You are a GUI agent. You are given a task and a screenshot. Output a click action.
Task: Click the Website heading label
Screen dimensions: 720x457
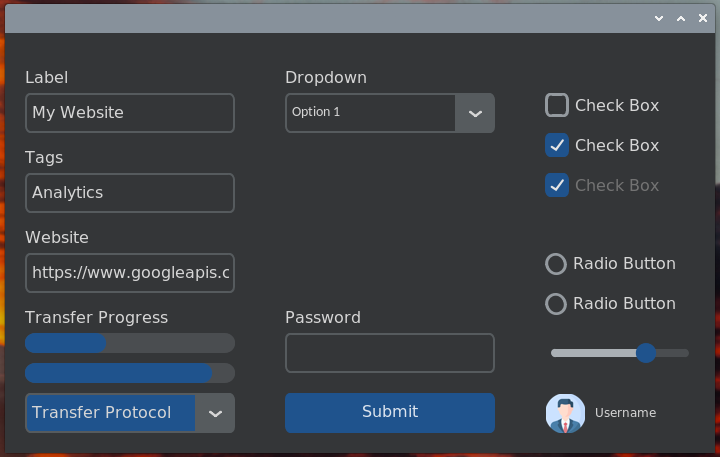(57, 237)
